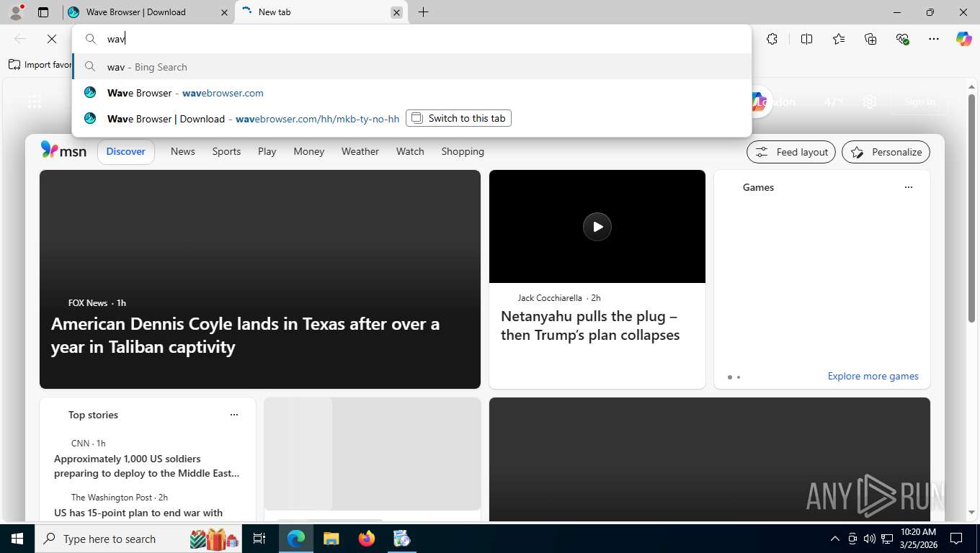The image size is (980, 553).
Task: Open the Favorites star icon
Action: (839, 39)
